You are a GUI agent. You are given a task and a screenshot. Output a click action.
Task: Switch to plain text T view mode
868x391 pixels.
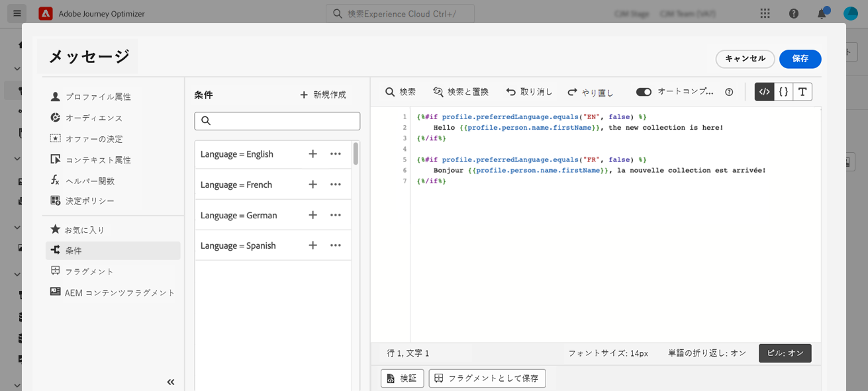click(802, 92)
